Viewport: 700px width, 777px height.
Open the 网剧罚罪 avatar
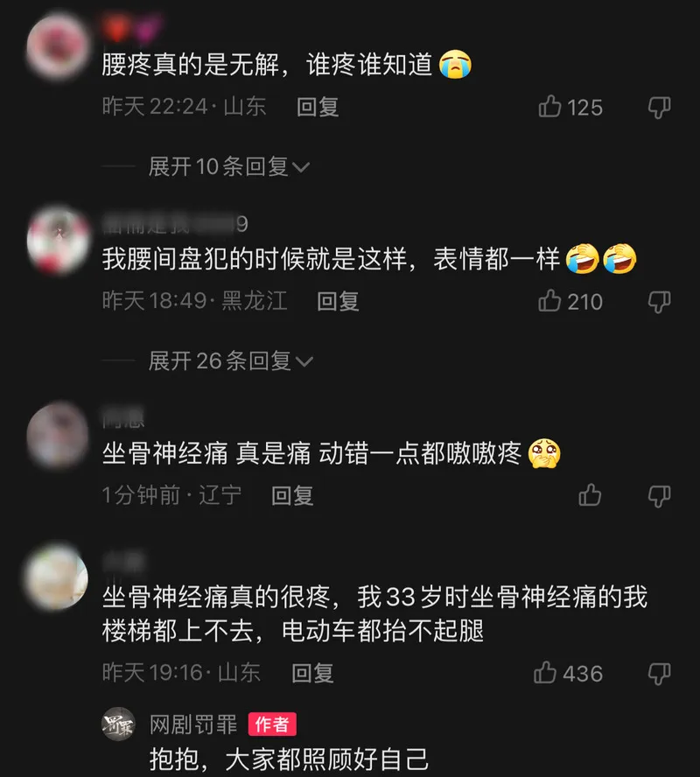click(x=118, y=724)
